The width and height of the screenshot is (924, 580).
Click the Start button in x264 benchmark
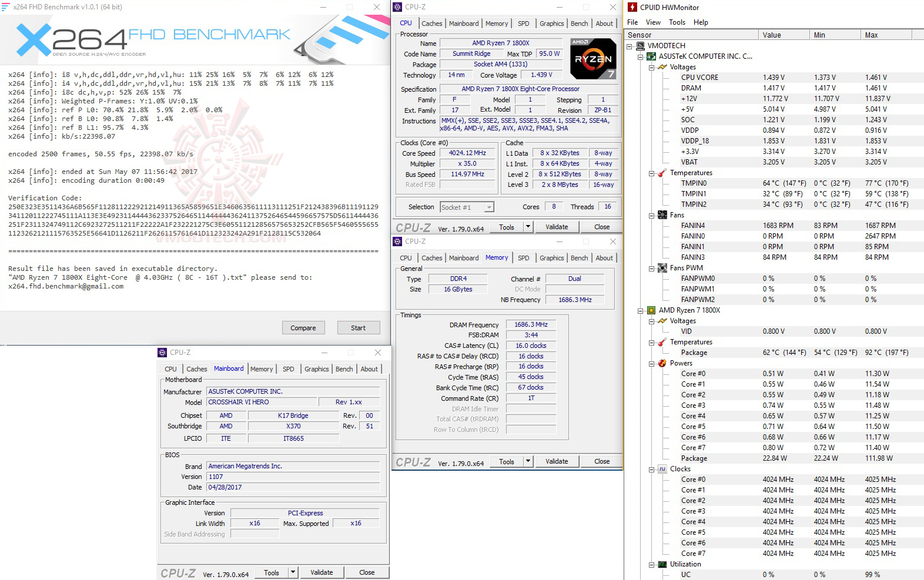pos(359,328)
